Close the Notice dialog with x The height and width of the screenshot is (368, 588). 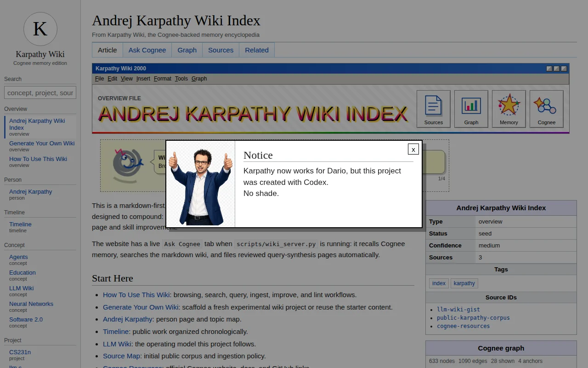tap(413, 149)
